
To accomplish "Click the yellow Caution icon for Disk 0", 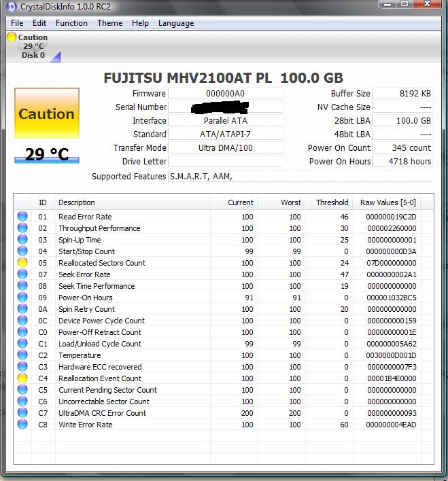I will click(12, 37).
